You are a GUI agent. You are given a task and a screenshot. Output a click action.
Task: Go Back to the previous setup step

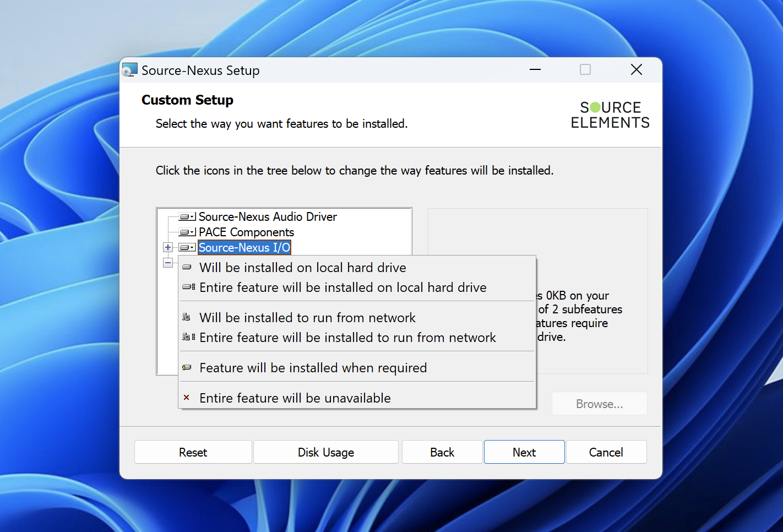tap(442, 452)
